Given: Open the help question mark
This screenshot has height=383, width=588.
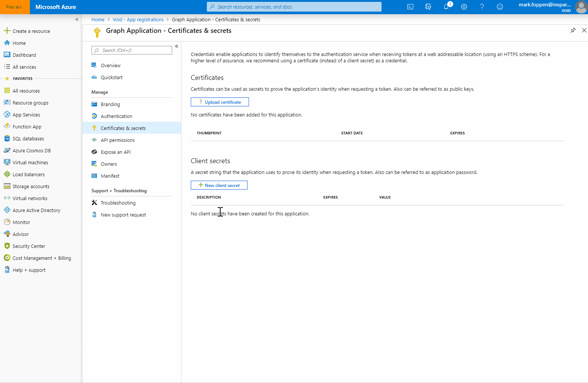Looking at the screenshot, I should (482, 7).
